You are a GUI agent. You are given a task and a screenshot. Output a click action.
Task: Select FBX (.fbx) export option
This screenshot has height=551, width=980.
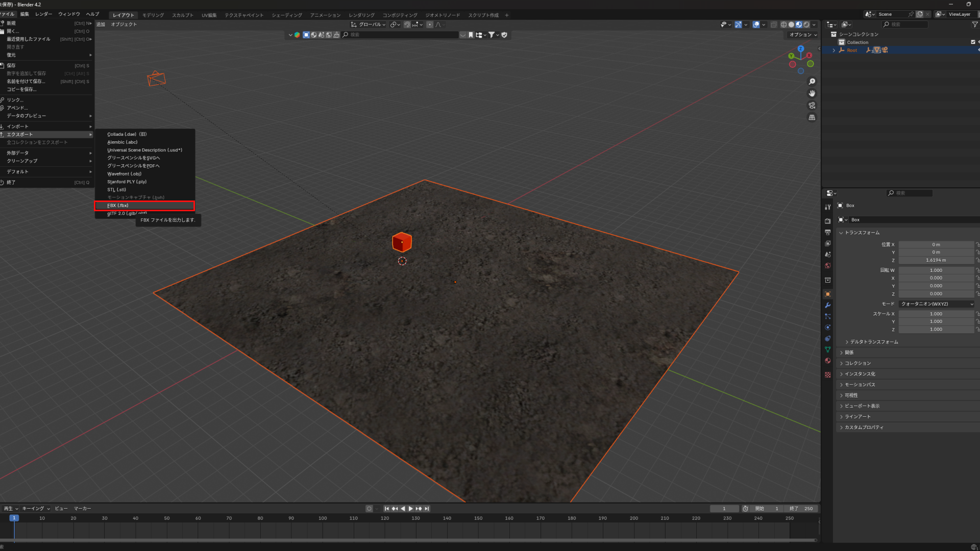(144, 206)
